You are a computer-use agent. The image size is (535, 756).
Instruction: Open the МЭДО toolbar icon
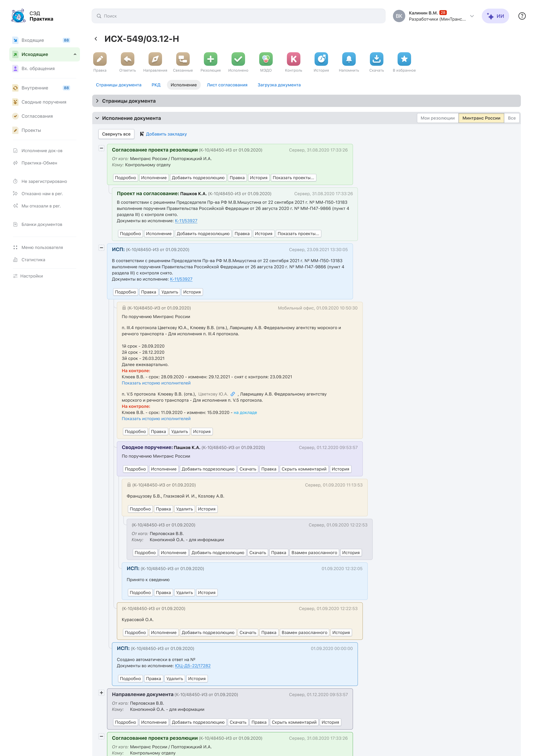[266, 59]
